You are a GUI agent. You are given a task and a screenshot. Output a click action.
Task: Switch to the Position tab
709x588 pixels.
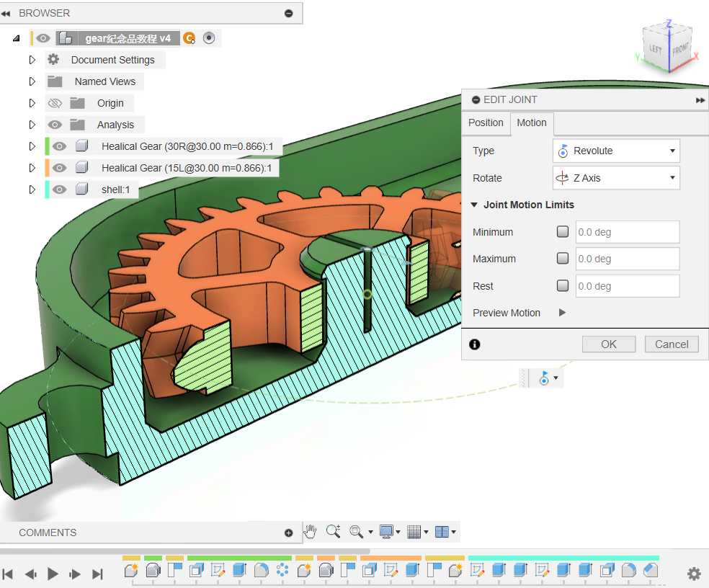pos(486,122)
